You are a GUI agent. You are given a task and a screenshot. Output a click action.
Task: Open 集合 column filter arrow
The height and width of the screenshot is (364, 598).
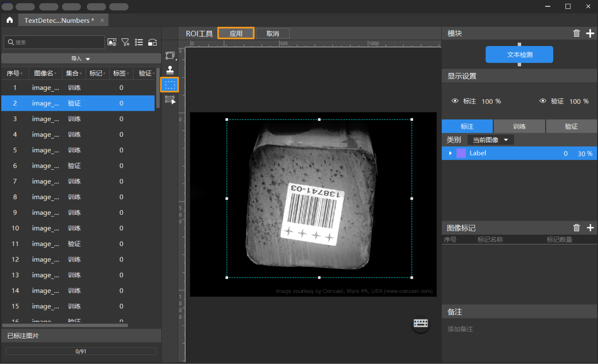pyautogui.click(x=80, y=74)
